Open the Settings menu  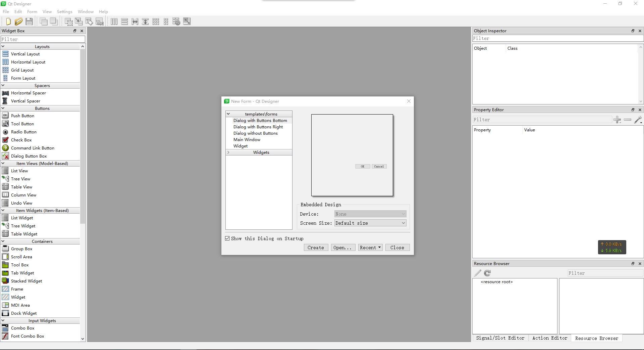tap(65, 11)
